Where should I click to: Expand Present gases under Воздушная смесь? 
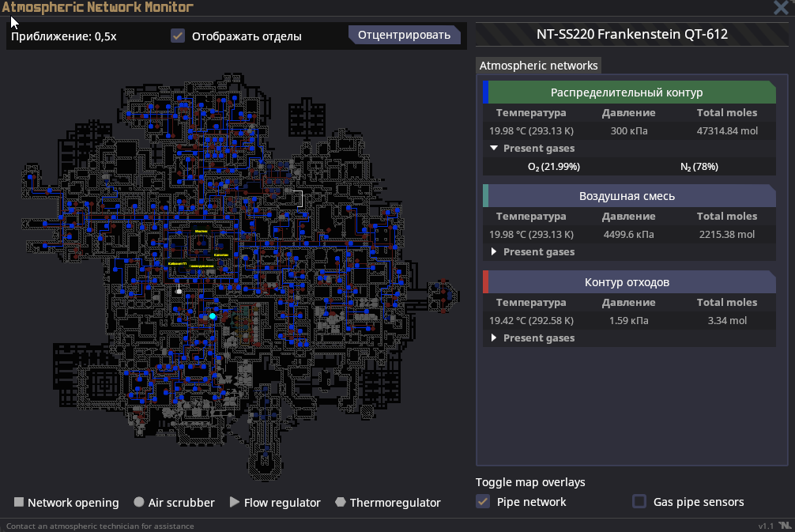coord(494,251)
